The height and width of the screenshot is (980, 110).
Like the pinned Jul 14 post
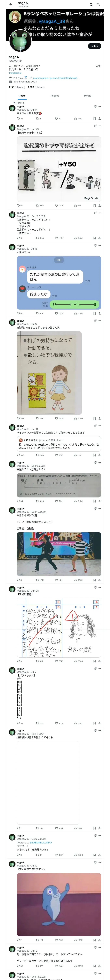coord(58,118)
